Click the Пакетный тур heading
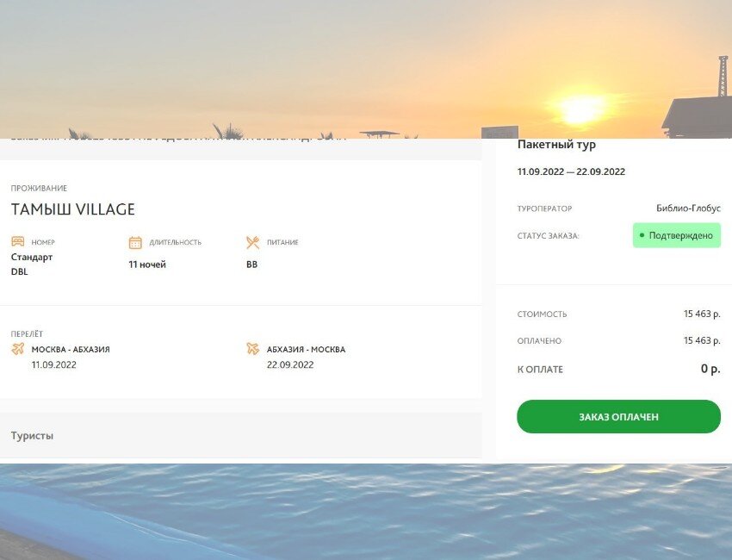 556,145
